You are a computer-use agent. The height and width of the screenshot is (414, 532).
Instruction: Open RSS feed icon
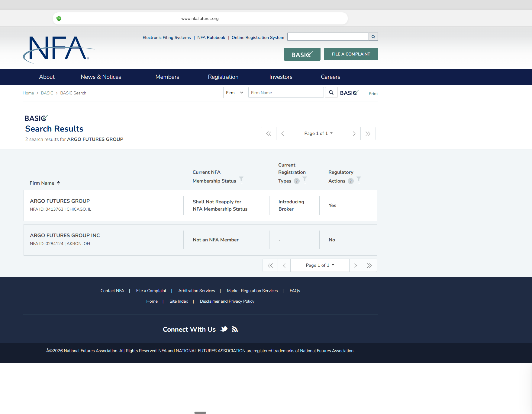[235, 329]
